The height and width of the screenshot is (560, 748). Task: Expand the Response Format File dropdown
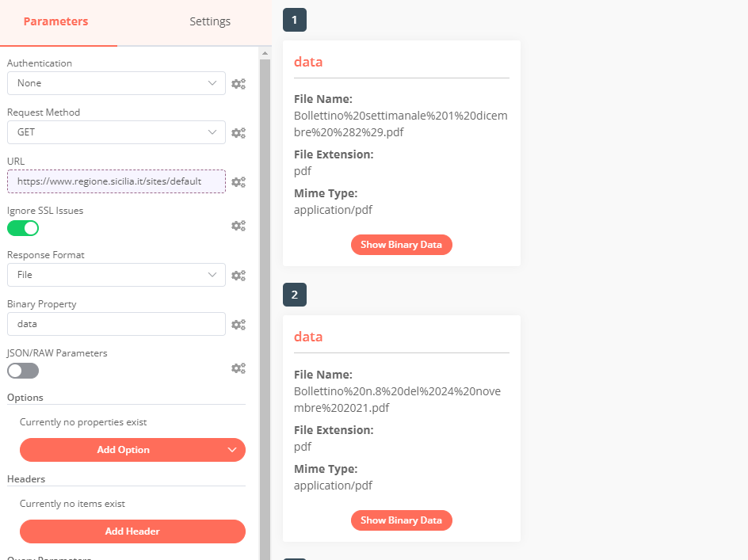(116, 275)
